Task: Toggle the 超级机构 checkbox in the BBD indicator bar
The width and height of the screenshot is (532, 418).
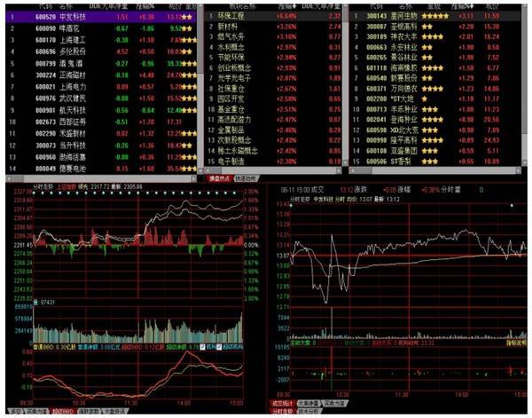Action: point(219,347)
